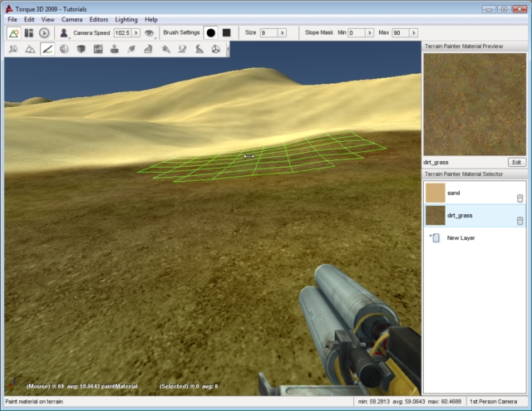
Task: Open the World Editor tool icon
Action: pyautogui.click(x=14, y=33)
